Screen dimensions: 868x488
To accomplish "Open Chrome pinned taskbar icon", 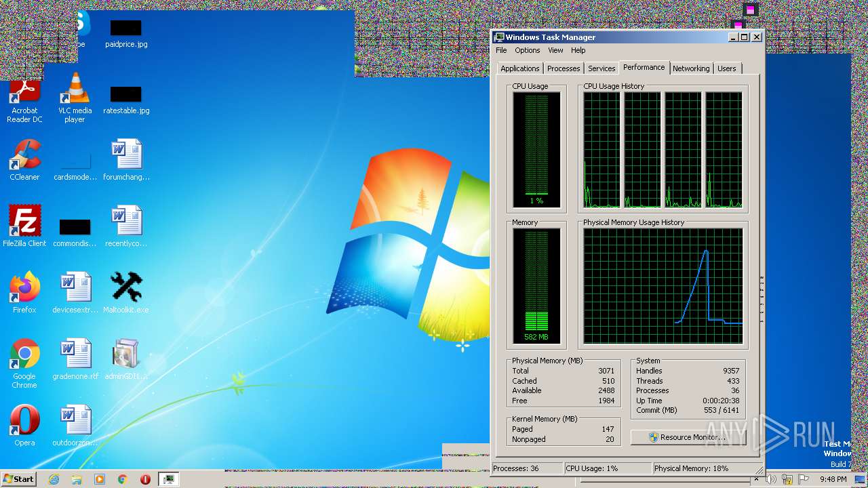I will click(123, 479).
